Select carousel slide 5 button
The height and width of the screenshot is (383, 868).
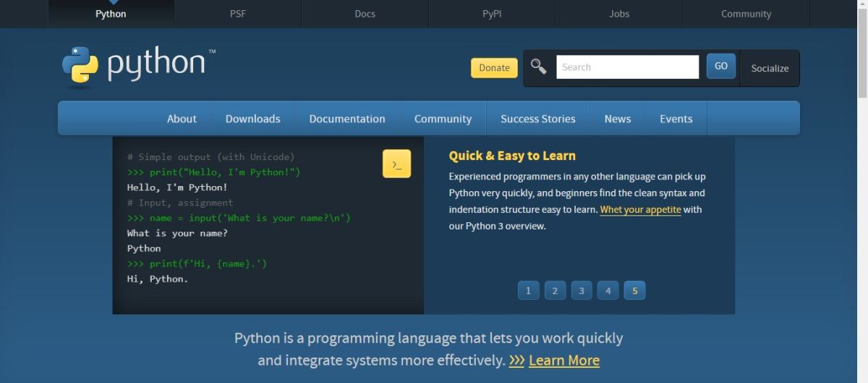coord(635,290)
